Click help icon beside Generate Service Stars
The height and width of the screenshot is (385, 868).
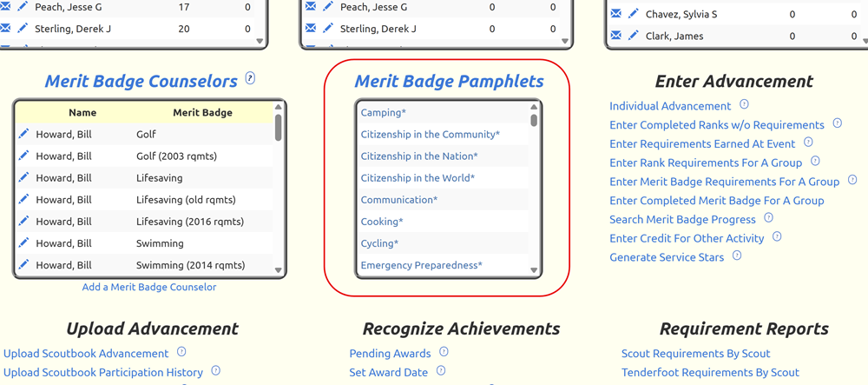[x=736, y=255]
